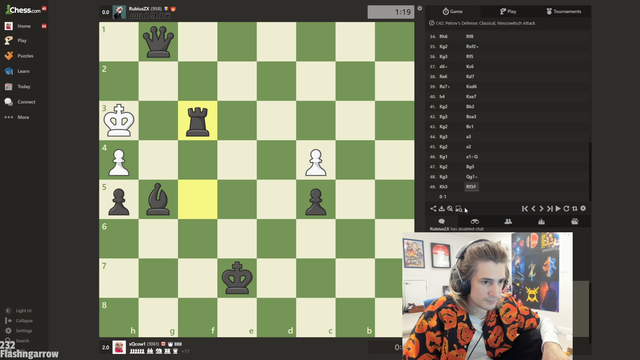This screenshot has width=640, height=360.
Task: Click the small gear above the board
Action: point(420,8)
